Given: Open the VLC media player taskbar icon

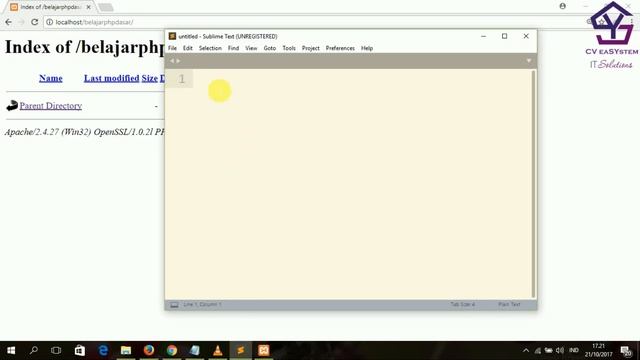Looking at the screenshot, I should click(x=218, y=351).
